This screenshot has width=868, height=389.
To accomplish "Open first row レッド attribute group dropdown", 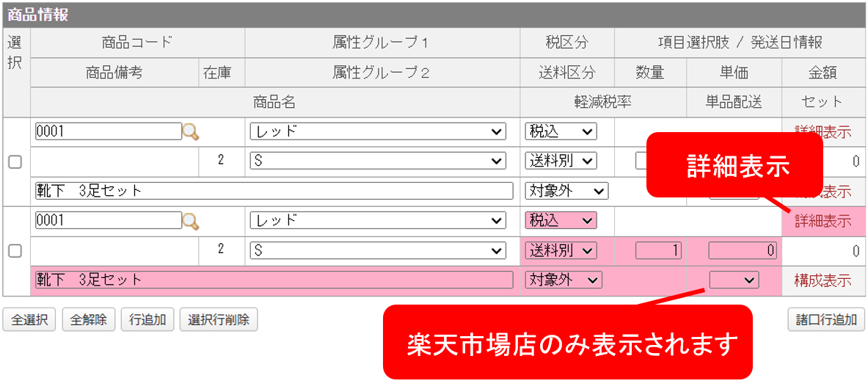I will pyautogui.click(x=378, y=132).
